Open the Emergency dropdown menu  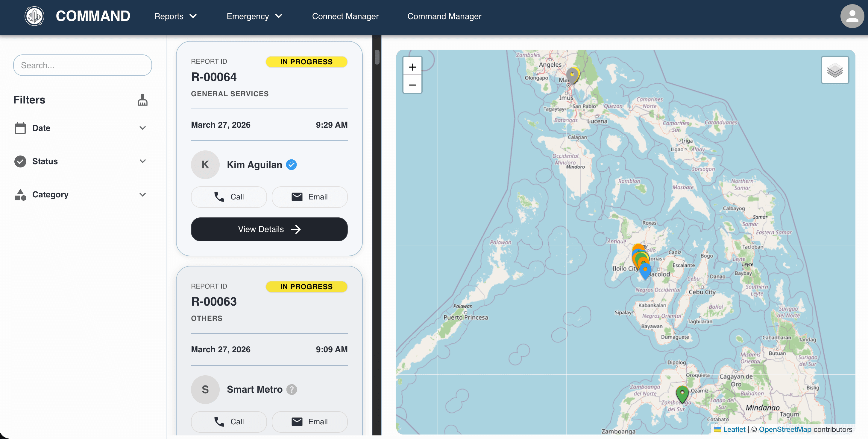click(254, 16)
